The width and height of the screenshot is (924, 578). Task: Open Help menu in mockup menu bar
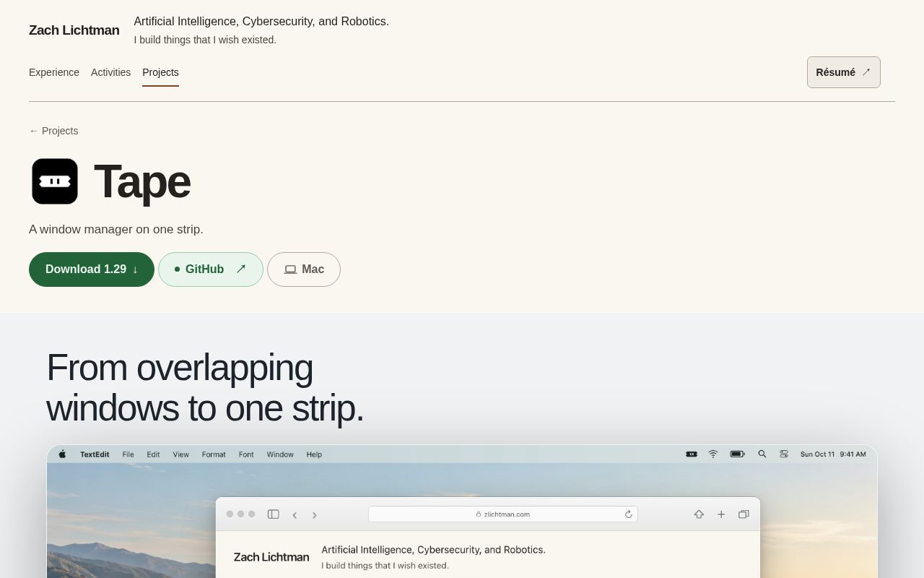(x=314, y=454)
